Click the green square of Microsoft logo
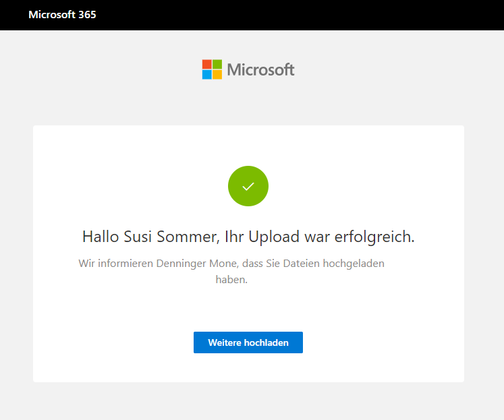This screenshot has height=420, width=504. 217,64
